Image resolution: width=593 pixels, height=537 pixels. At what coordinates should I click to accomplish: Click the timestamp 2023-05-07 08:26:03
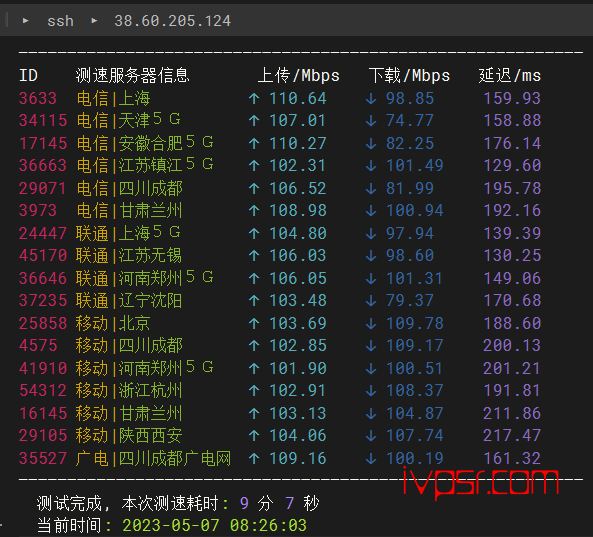(214, 526)
